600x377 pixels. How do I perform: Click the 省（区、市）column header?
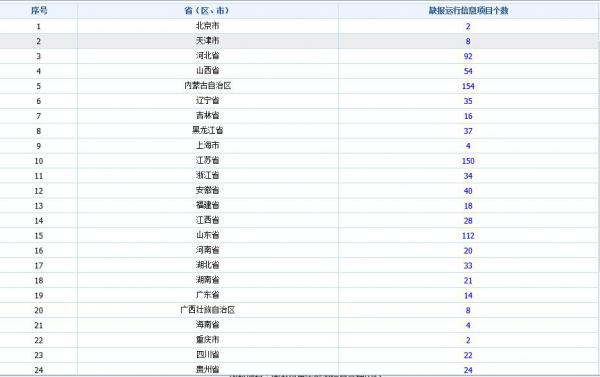(x=207, y=10)
